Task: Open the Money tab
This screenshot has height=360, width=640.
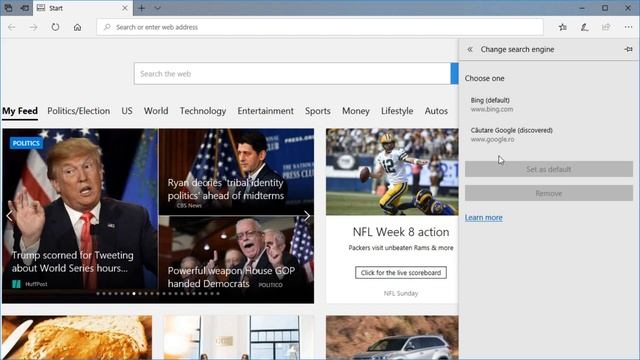Action: click(x=356, y=111)
